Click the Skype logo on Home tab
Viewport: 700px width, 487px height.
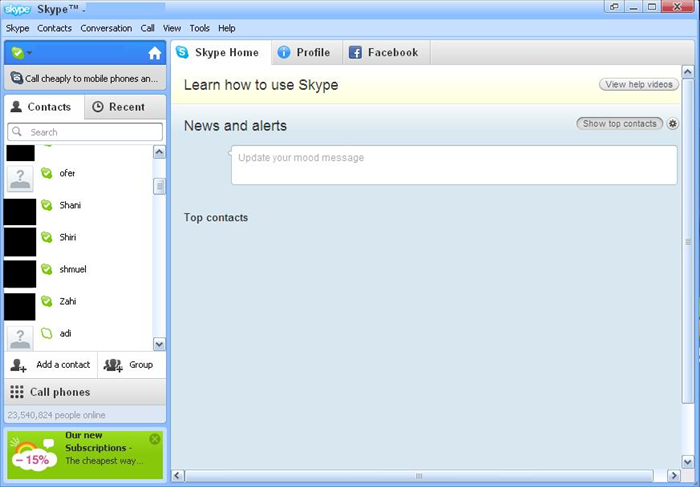182,52
